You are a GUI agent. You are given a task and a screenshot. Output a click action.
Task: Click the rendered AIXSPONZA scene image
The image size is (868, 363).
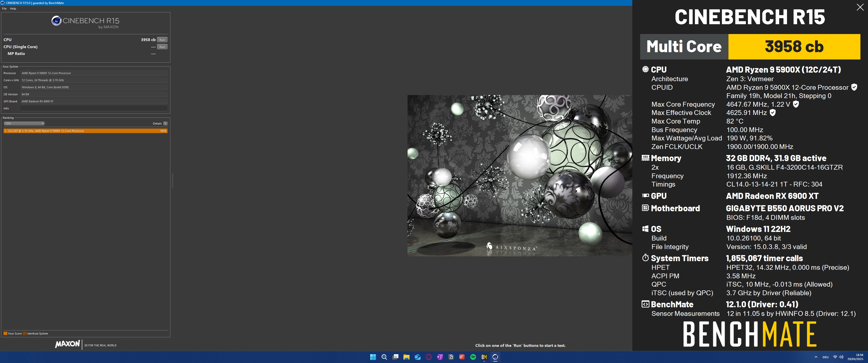[x=520, y=175]
